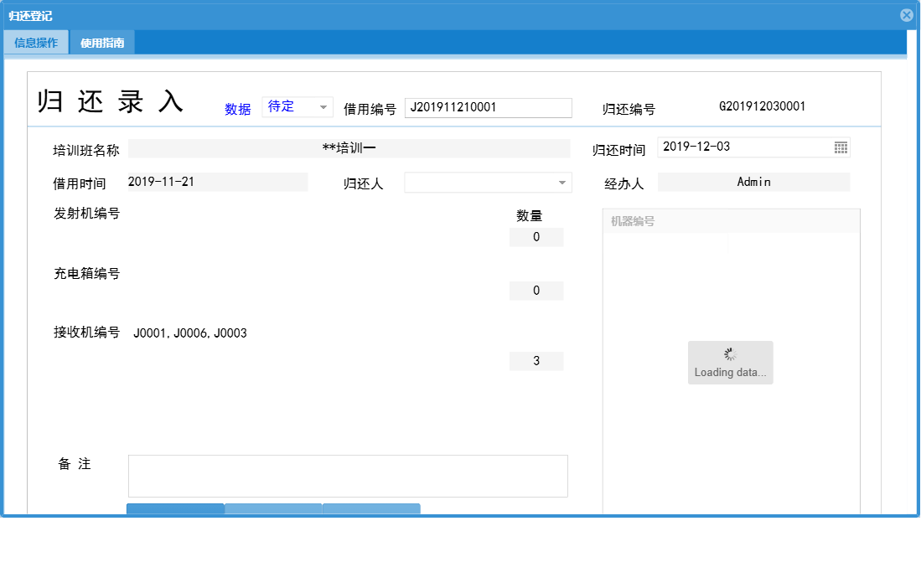Switch to the 使用指南 tab

click(104, 41)
